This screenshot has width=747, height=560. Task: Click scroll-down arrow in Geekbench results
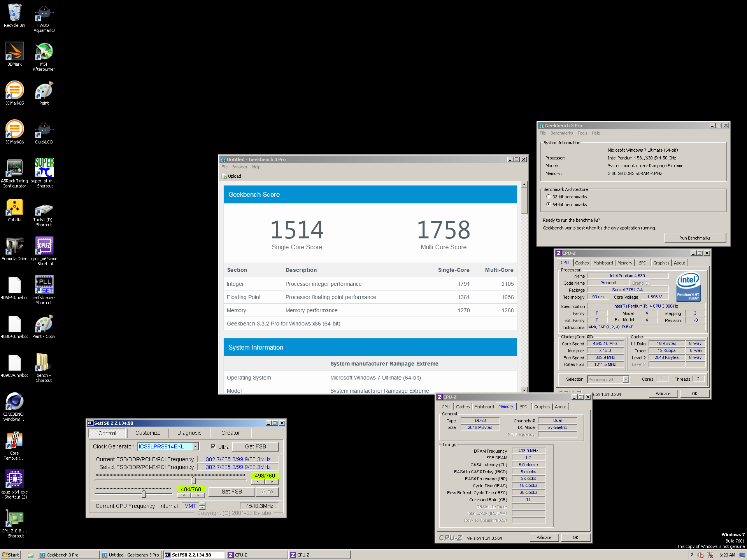click(x=524, y=390)
